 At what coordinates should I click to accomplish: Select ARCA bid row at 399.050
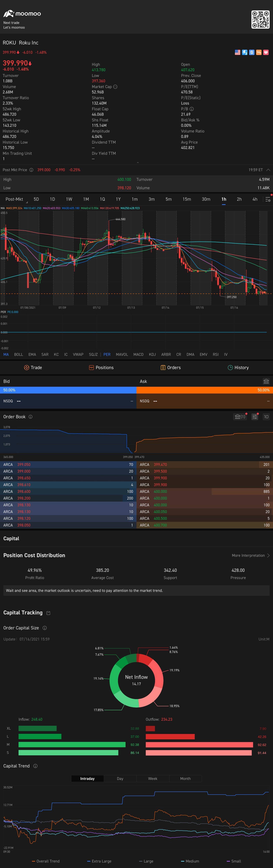tap(68, 465)
